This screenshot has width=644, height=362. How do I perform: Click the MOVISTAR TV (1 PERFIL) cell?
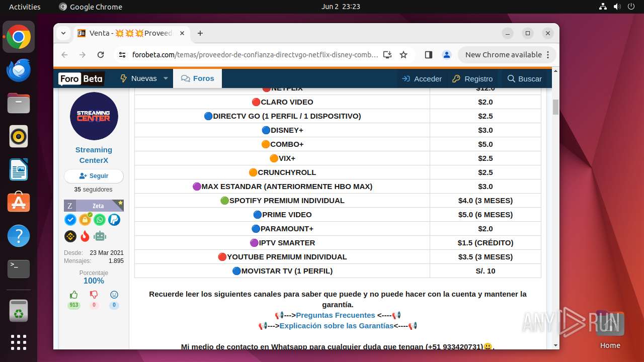pos(282,271)
